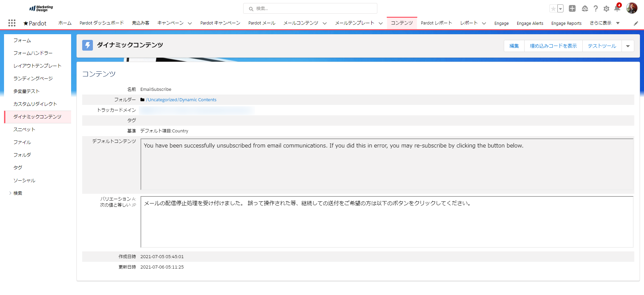Expand the キャンペーン tab dropdown chevron
The width and height of the screenshot is (644, 295).
190,23
